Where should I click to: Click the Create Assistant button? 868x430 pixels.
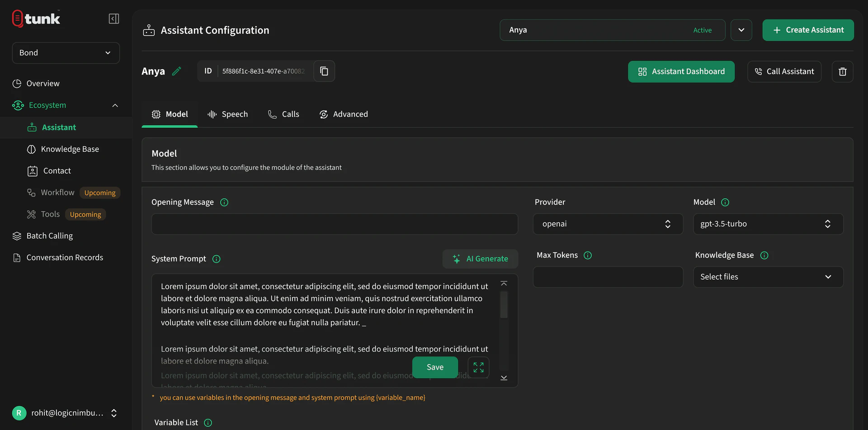click(808, 30)
